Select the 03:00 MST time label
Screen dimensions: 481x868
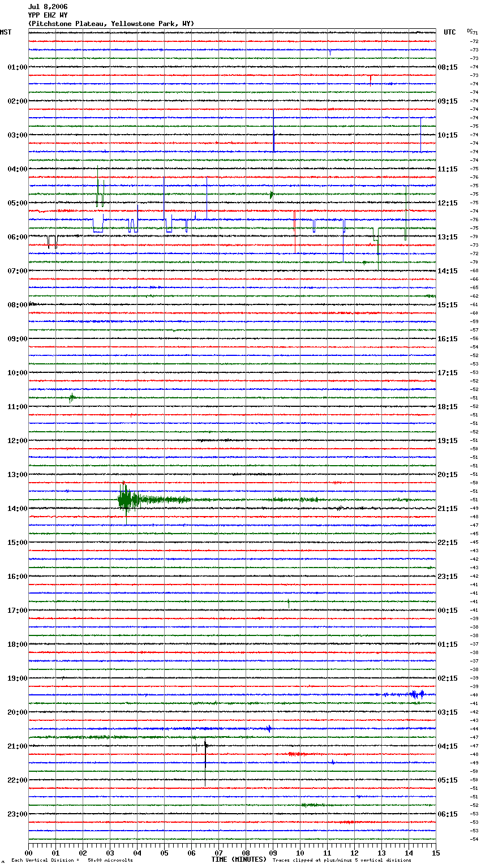click(x=18, y=135)
